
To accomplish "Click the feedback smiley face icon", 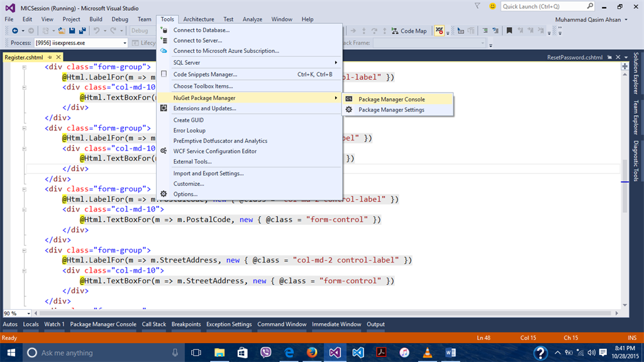I will [491, 6].
